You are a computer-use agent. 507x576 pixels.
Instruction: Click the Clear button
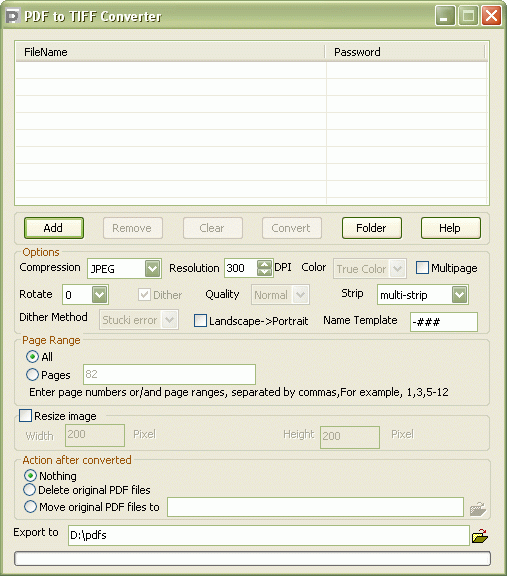pos(213,228)
